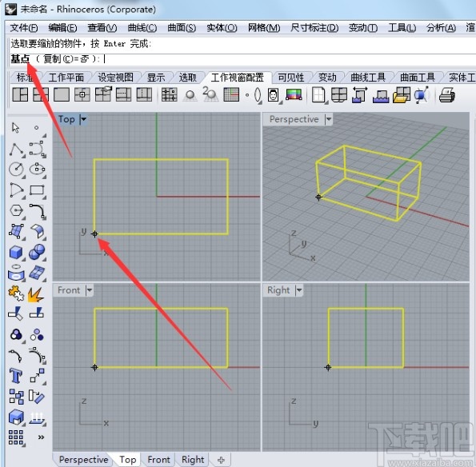476x467 pixels.
Task: Open the Right viewport title dropdown arrow
Action: tap(299, 290)
